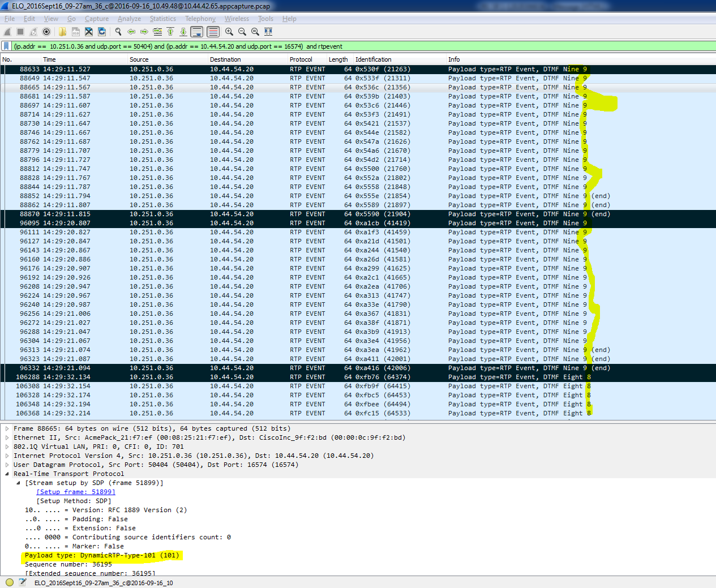This screenshot has height=588, width=716.
Task: Click the Restart current capture icon
Action: click(x=33, y=32)
